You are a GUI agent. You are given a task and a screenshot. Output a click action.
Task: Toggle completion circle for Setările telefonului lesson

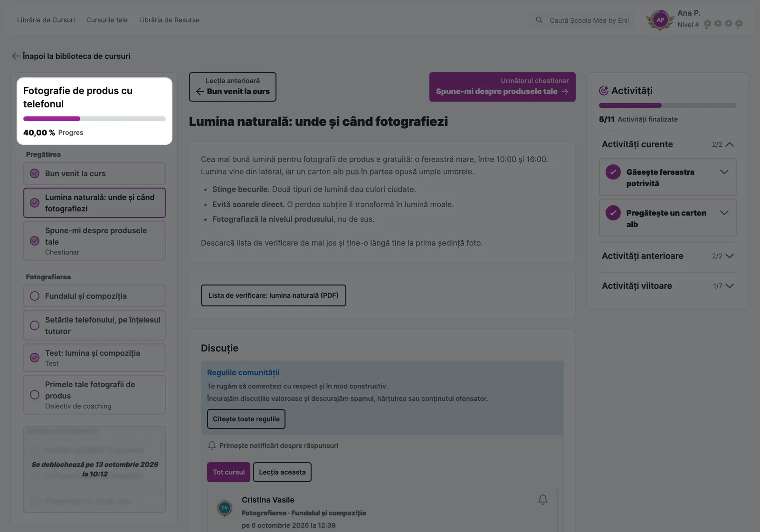35,325
